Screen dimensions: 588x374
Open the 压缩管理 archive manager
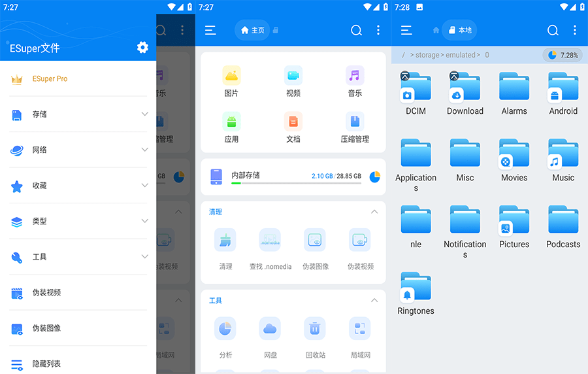click(355, 128)
